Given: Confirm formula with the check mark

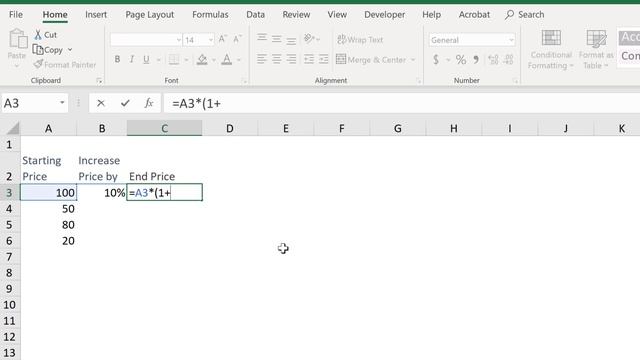Looking at the screenshot, I should [x=125, y=103].
